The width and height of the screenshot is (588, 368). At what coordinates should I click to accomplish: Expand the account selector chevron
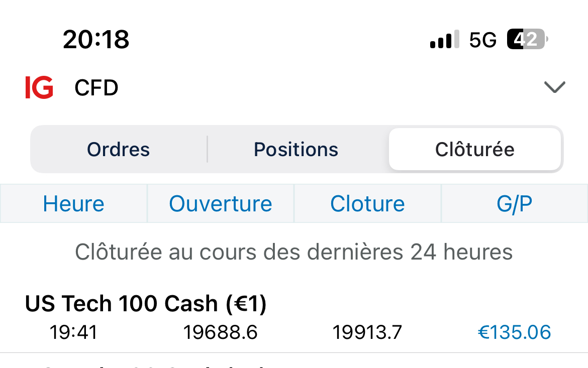pos(555,88)
